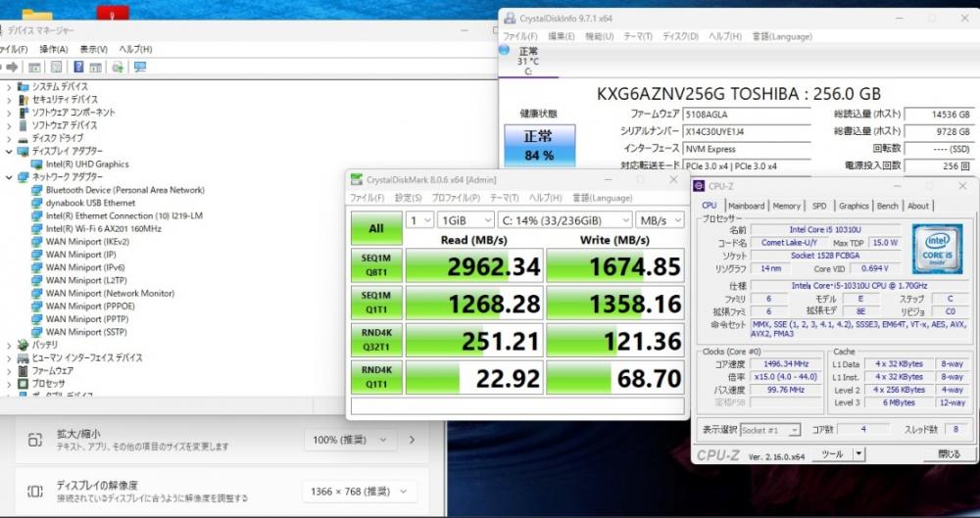
Task: Click the show/hide console tree toolbar icon
Action: tap(34, 67)
